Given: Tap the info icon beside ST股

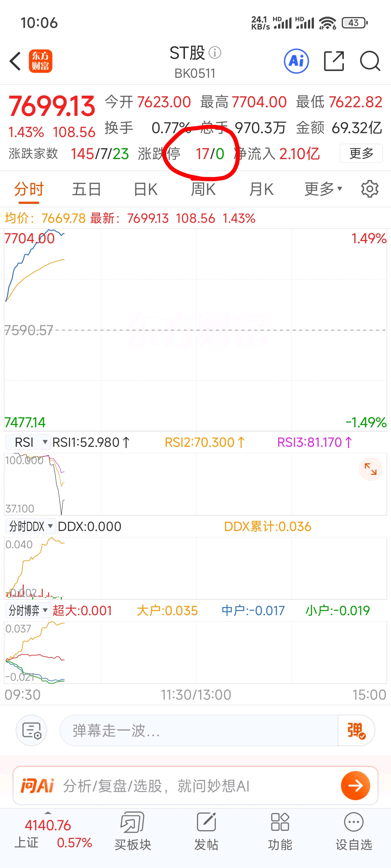Looking at the screenshot, I should [215, 52].
